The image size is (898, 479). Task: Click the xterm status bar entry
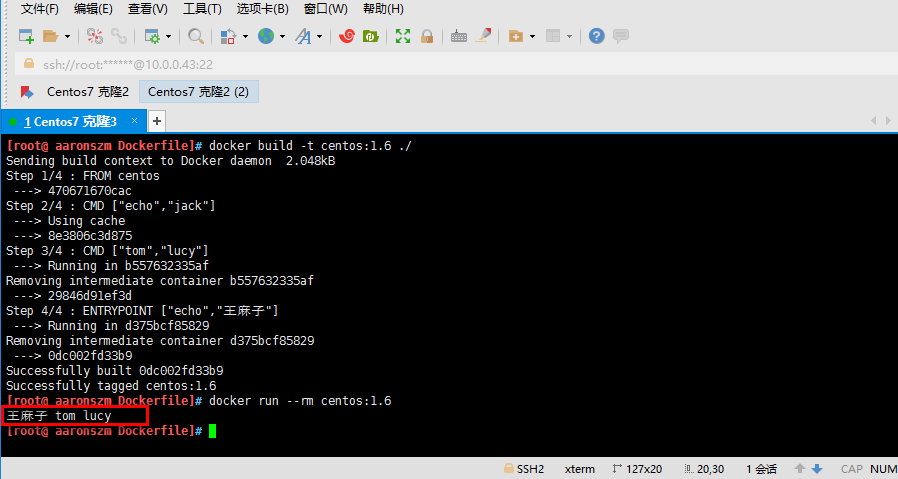tap(580, 469)
